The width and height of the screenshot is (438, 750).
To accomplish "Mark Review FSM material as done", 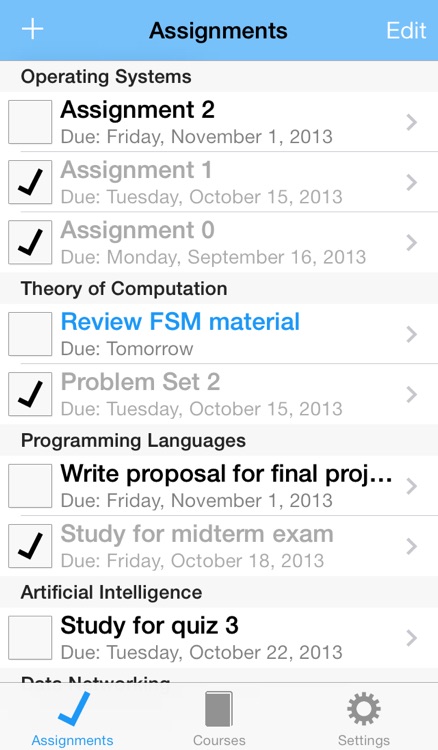I will click(30, 334).
